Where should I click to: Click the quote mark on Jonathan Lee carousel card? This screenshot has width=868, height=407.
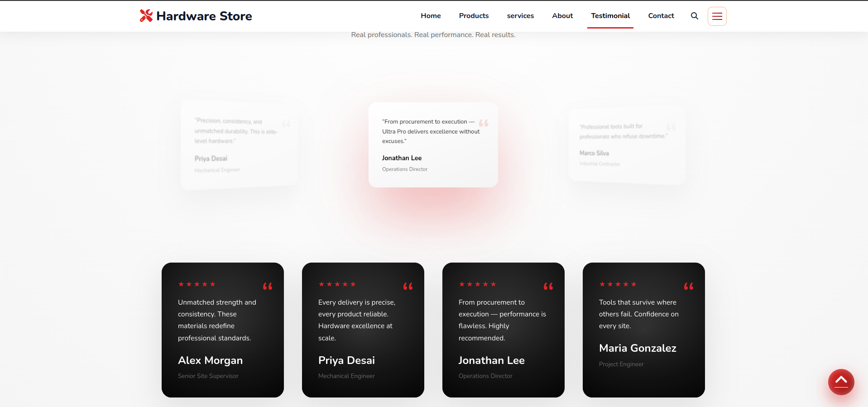pyautogui.click(x=484, y=123)
